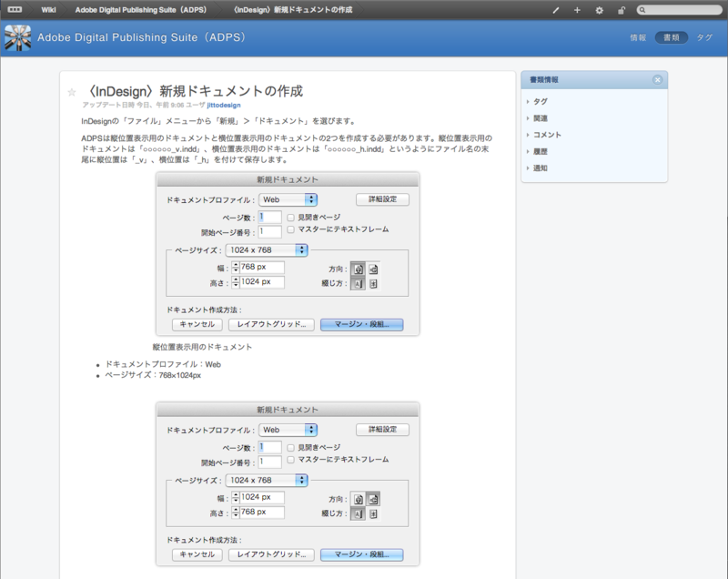Toggle 見開きページ checkbox in the first dialog
The image size is (728, 579).
[290, 217]
